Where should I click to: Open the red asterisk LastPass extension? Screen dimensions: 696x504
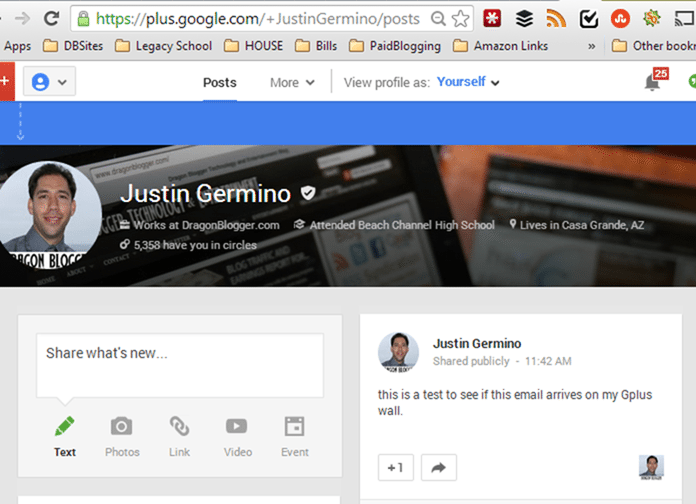(492, 18)
